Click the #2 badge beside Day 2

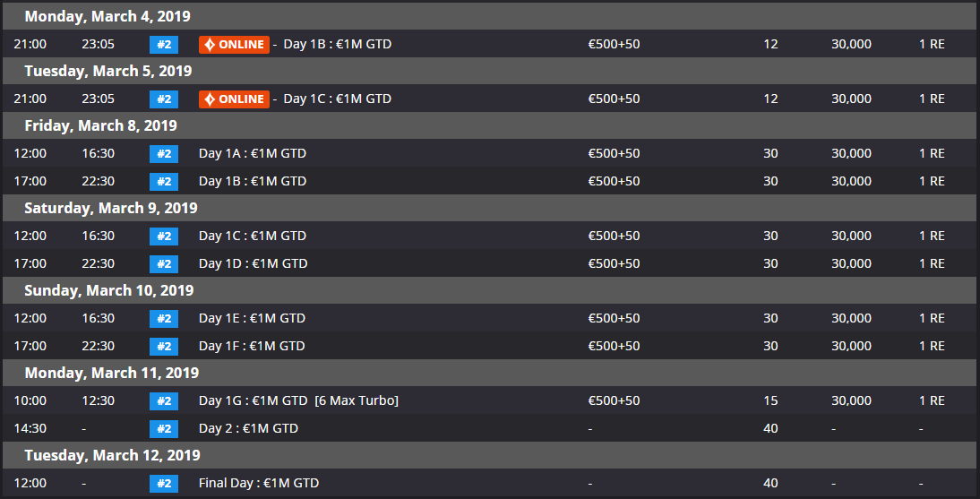[164, 428]
